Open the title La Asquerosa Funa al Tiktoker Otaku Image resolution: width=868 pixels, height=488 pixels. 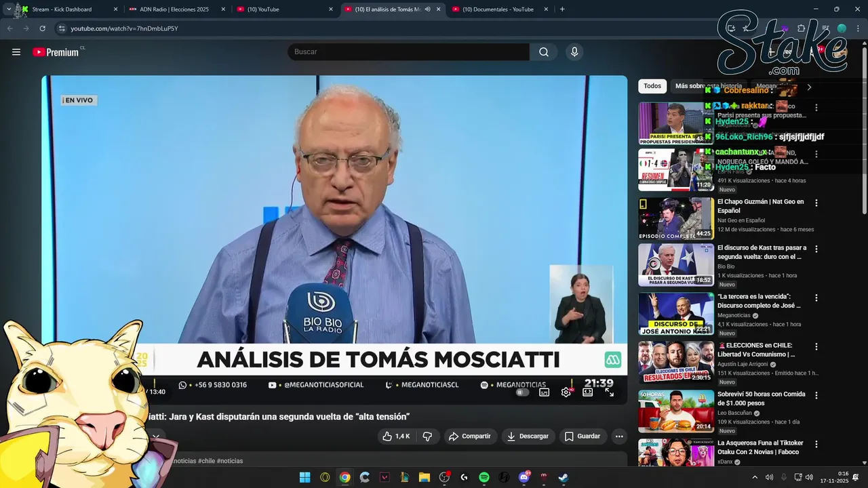click(760, 447)
